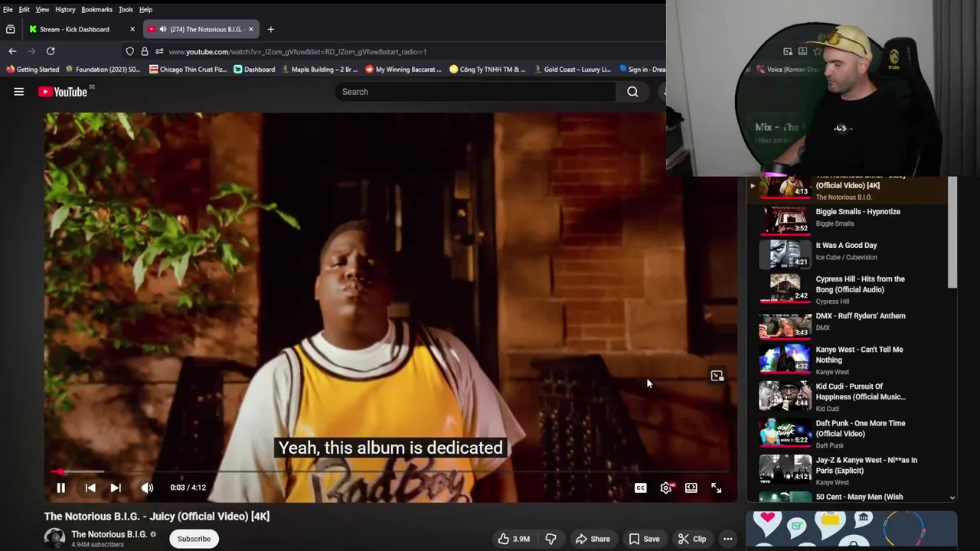
Task: Seek on the red video progress bar
Action: 390,471
